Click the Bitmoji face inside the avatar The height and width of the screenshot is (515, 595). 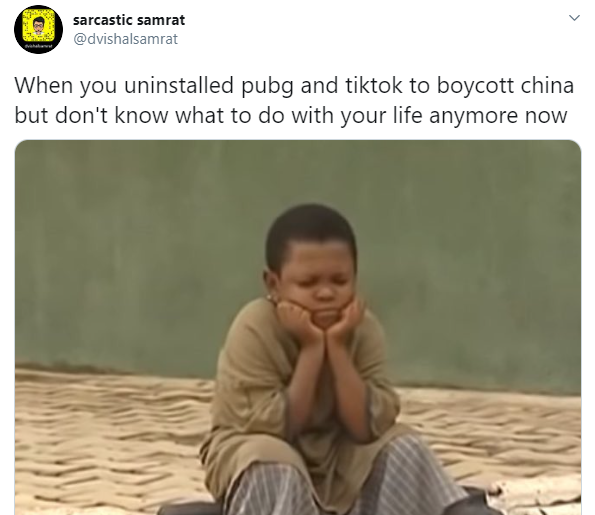[38, 25]
